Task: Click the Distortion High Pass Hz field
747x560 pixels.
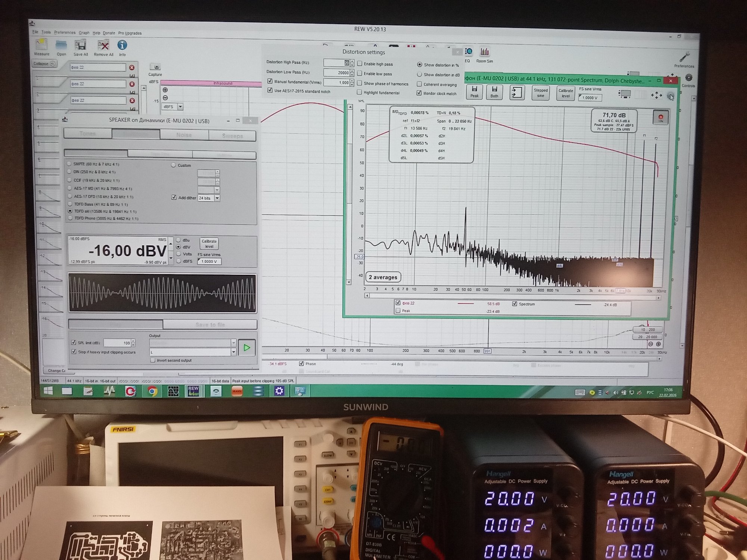Action: [x=335, y=63]
